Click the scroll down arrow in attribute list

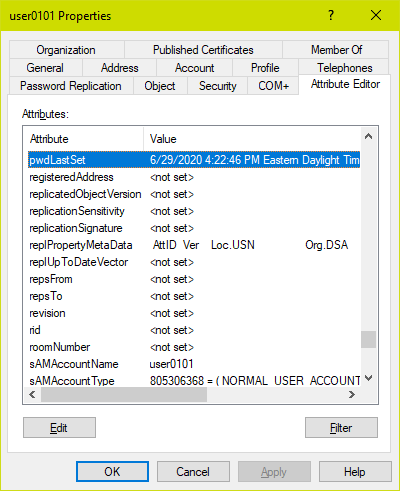click(x=368, y=378)
